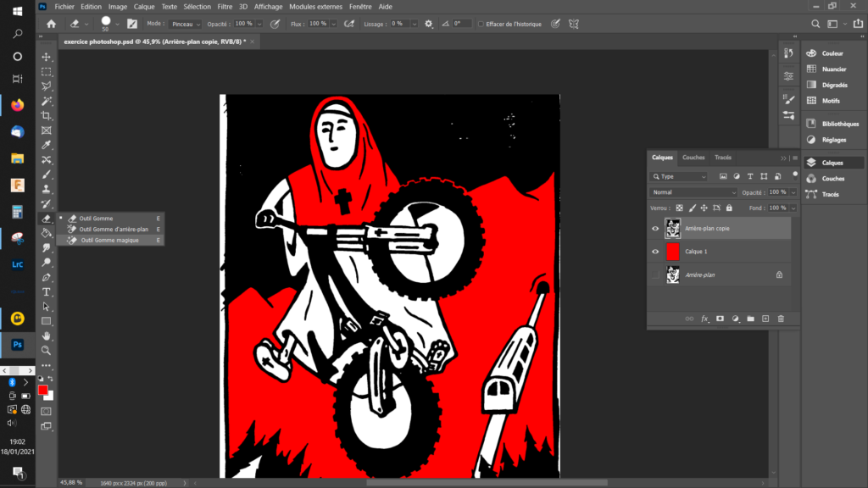
Task: Choose the Eyedropper tool
Action: coord(47,145)
